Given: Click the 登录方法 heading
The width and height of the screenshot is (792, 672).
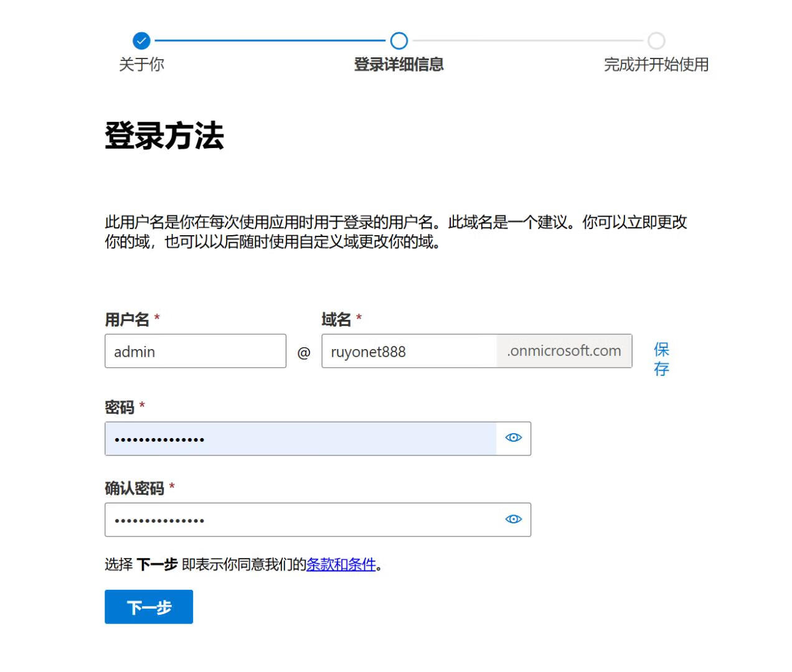Looking at the screenshot, I should [164, 136].
